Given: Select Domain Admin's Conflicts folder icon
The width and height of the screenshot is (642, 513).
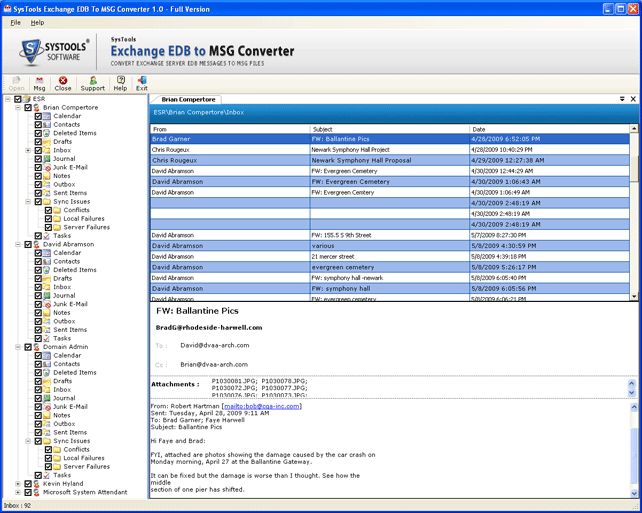Looking at the screenshot, I should tap(58, 449).
